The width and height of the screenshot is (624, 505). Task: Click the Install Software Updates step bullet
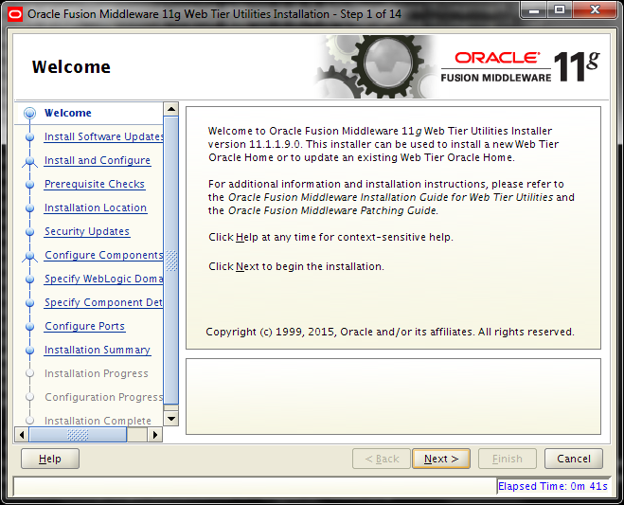click(x=30, y=137)
